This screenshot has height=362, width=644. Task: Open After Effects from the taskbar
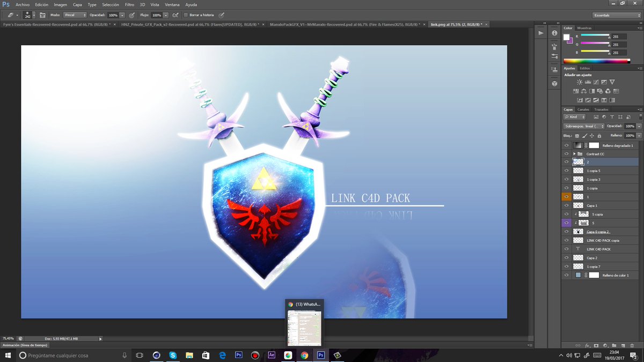click(x=272, y=355)
